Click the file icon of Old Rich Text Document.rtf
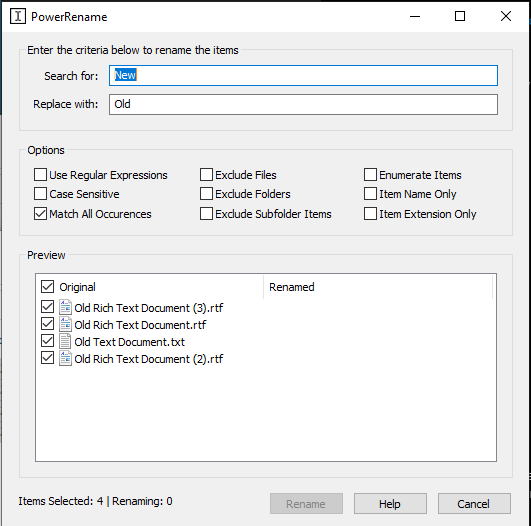Viewport: 531px width, 526px height. (65, 324)
